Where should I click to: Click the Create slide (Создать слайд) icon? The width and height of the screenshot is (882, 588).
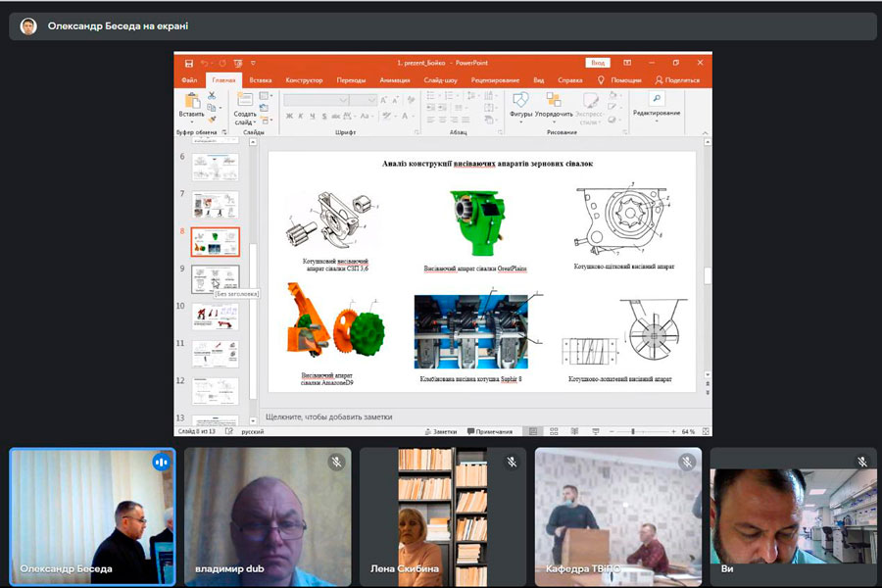tap(245, 100)
